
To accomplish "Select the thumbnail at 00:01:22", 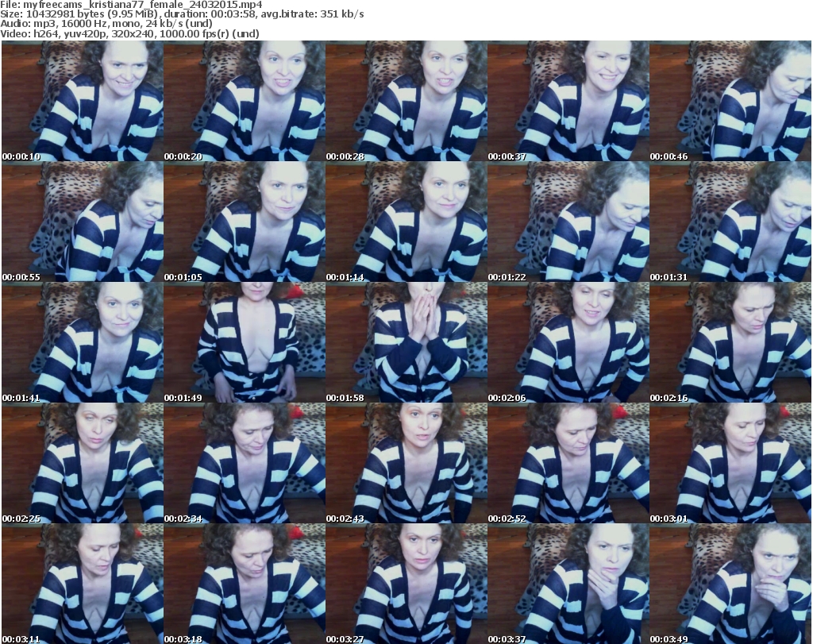I will (568, 222).
